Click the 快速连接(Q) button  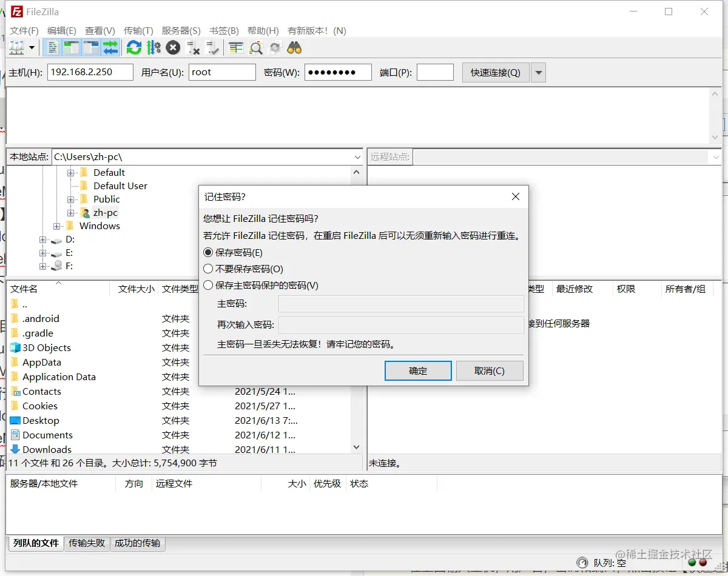pyautogui.click(x=496, y=73)
